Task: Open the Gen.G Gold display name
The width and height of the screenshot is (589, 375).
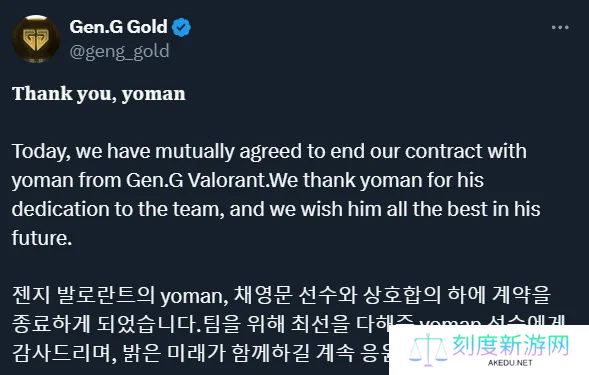Action: coord(118,27)
